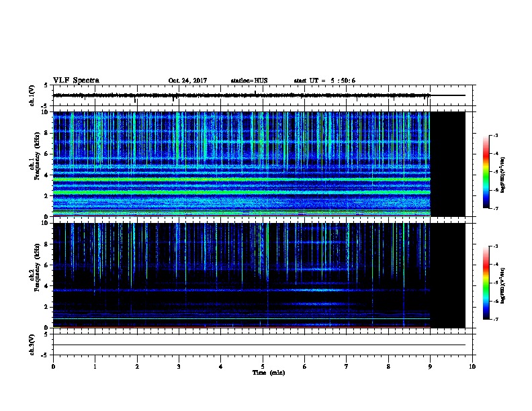Click the ch.2 "Frequency (kHz)" axis label
The width and height of the screenshot is (532, 411).
tap(37, 267)
